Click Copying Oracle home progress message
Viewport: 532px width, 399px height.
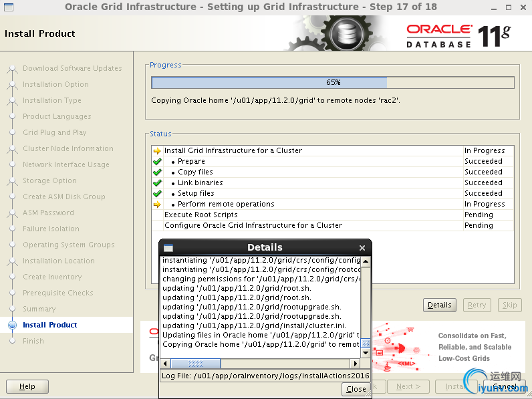click(275, 100)
